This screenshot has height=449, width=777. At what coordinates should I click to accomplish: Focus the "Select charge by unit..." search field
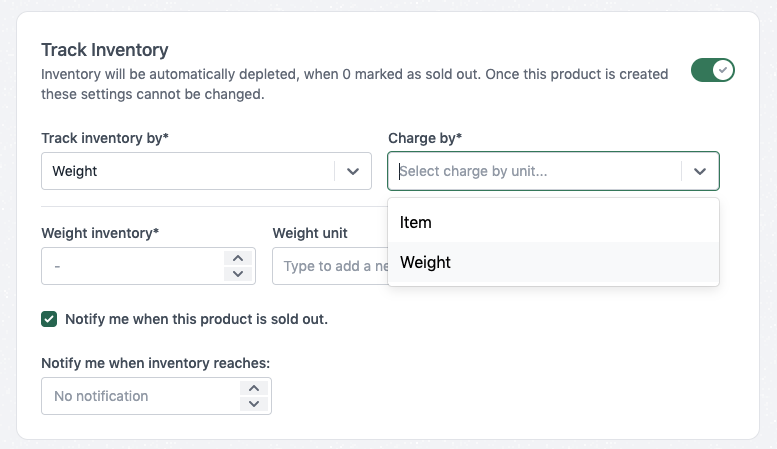(535, 171)
